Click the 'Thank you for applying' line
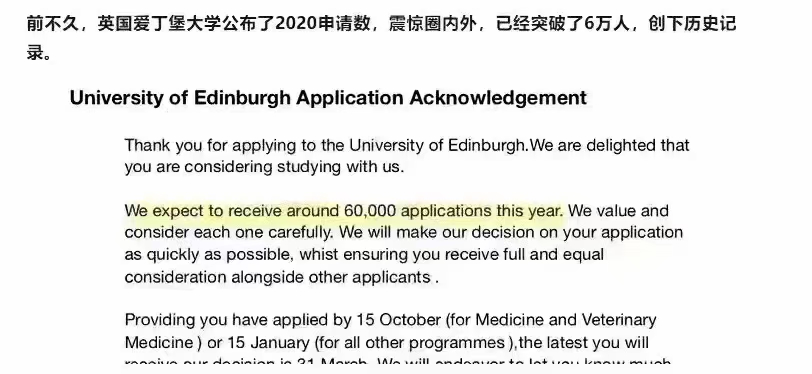The image size is (812, 374). (407, 145)
